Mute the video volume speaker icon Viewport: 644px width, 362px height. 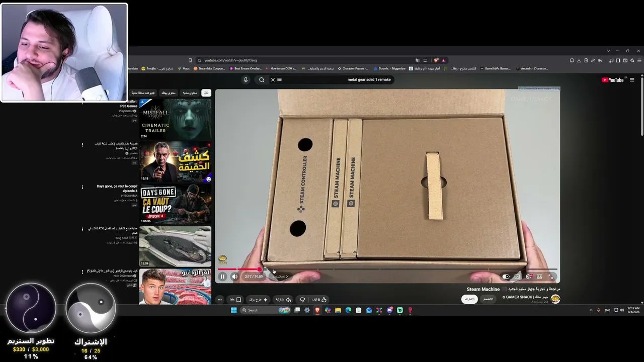pos(234,277)
